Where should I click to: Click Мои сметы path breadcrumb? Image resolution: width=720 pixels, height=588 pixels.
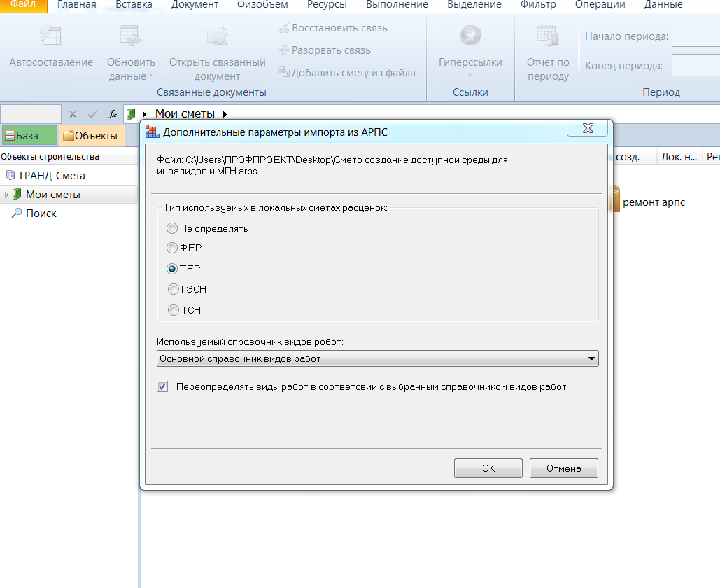[185, 114]
